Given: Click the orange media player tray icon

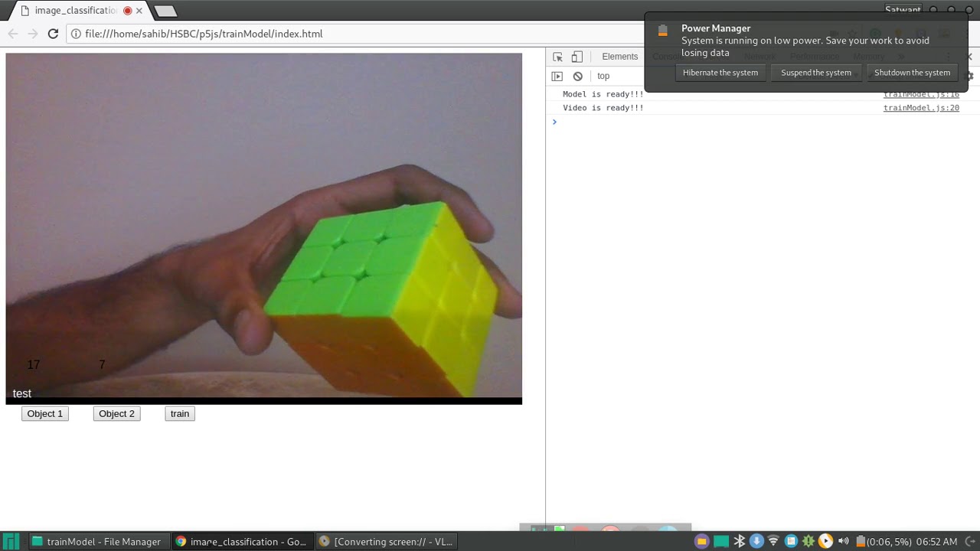Looking at the screenshot, I should pyautogui.click(x=825, y=541).
